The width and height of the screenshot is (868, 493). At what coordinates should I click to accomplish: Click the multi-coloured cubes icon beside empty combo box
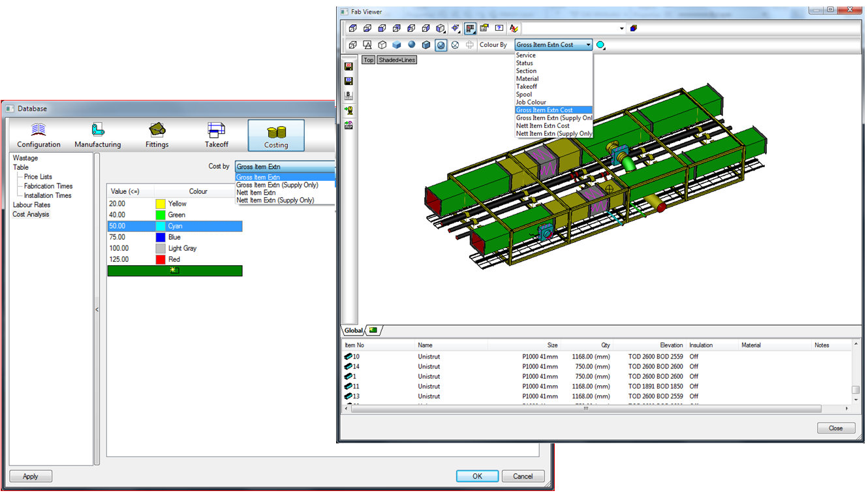633,28
